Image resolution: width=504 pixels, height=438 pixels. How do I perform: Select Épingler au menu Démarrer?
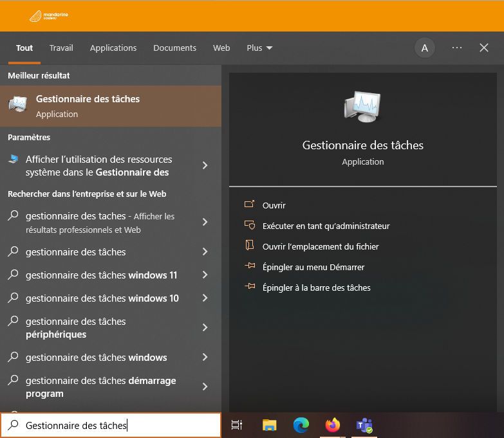[x=313, y=267]
